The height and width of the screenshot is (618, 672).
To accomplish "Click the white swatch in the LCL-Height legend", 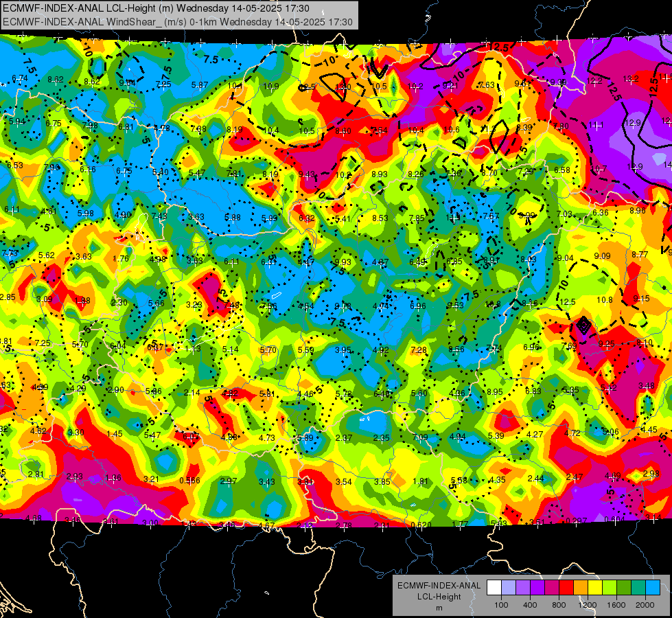I will 494,588.
